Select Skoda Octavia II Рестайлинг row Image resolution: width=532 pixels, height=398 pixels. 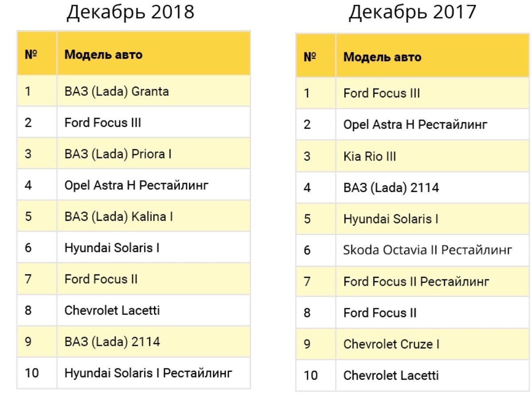[412, 250]
